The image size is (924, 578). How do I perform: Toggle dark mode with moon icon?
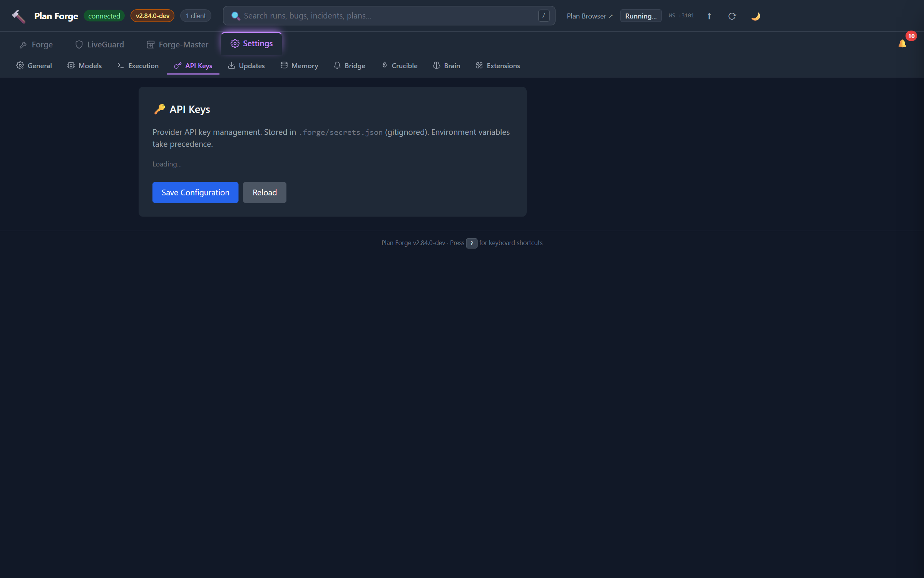tap(755, 16)
